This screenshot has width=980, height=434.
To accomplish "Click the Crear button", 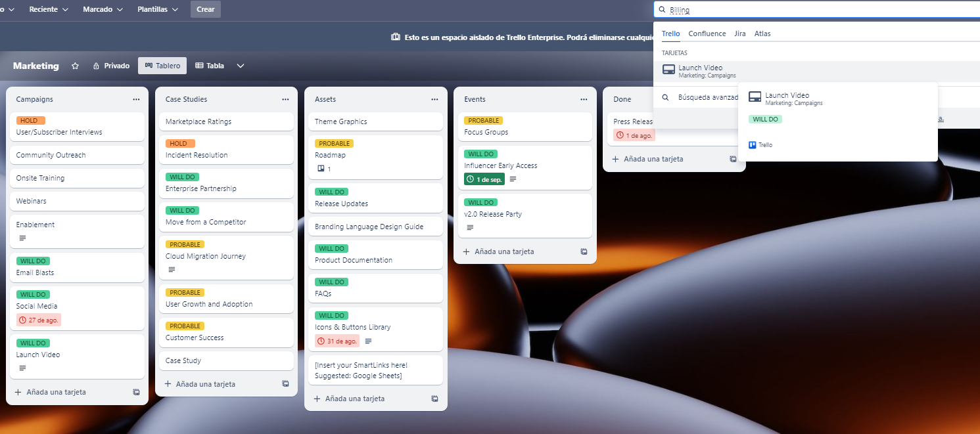I will pos(206,10).
